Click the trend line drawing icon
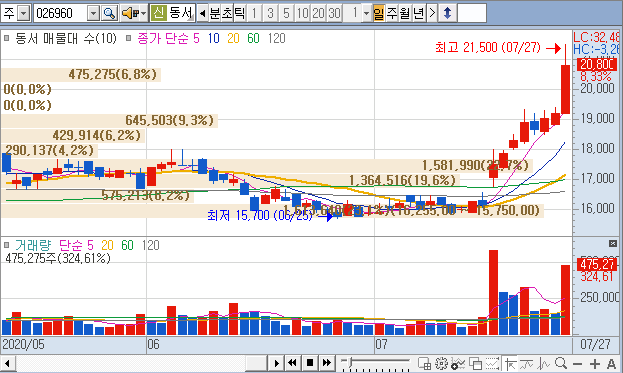 [527, 363]
